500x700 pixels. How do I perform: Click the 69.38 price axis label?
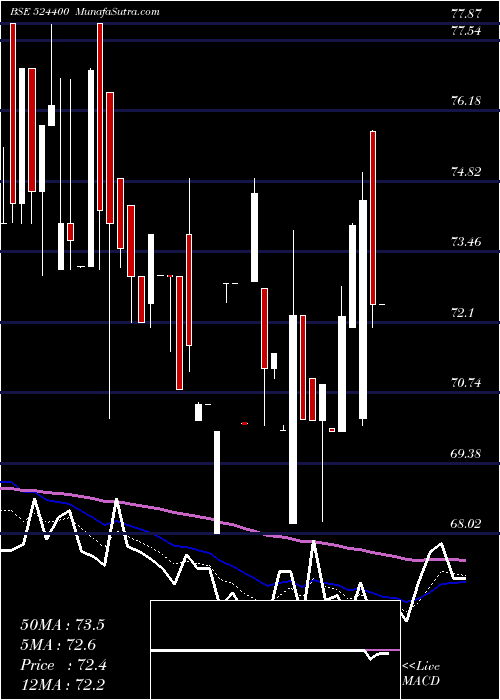click(467, 454)
